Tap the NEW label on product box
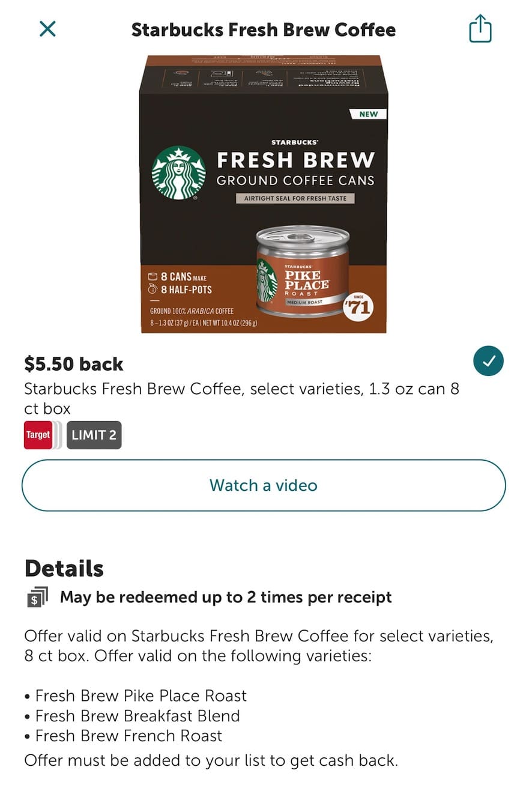The height and width of the screenshot is (788, 532). point(368,114)
